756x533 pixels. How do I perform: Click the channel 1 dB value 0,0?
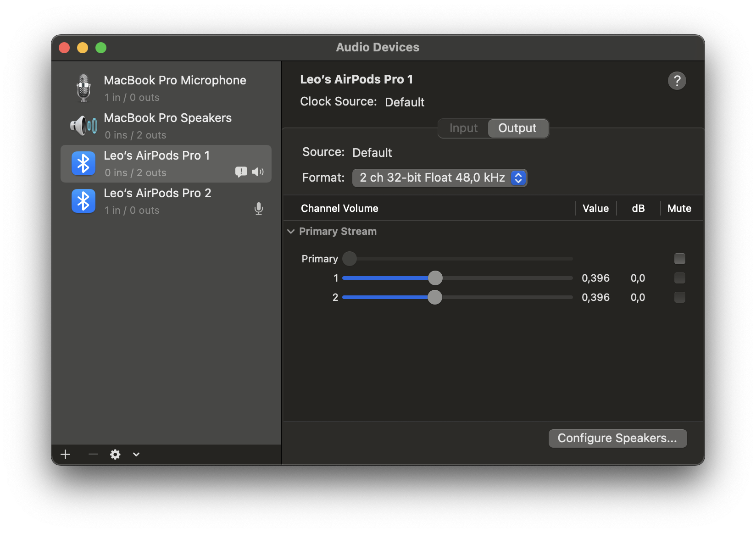(638, 278)
